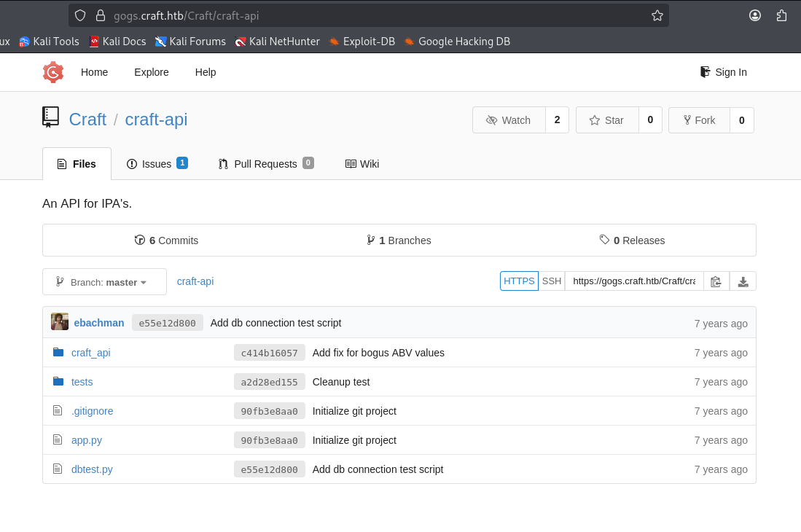
Task: Click 'Add db connection test script' in header row
Action: [x=276, y=323]
